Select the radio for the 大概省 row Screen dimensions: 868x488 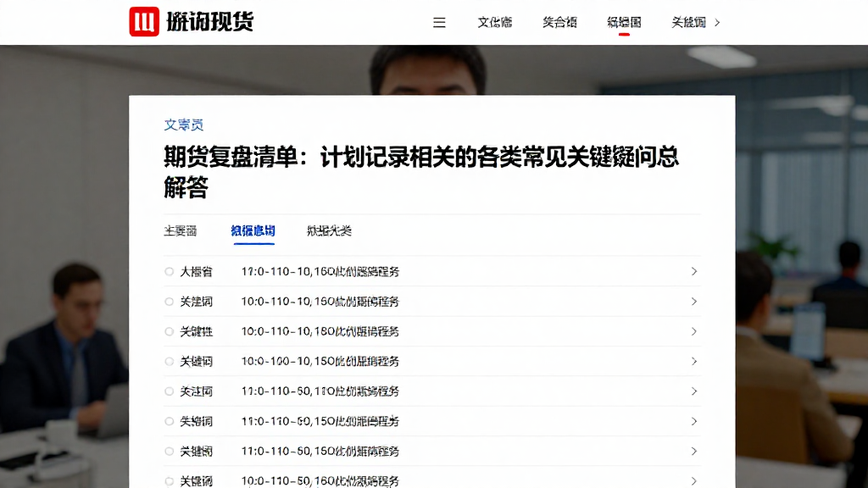click(x=169, y=272)
